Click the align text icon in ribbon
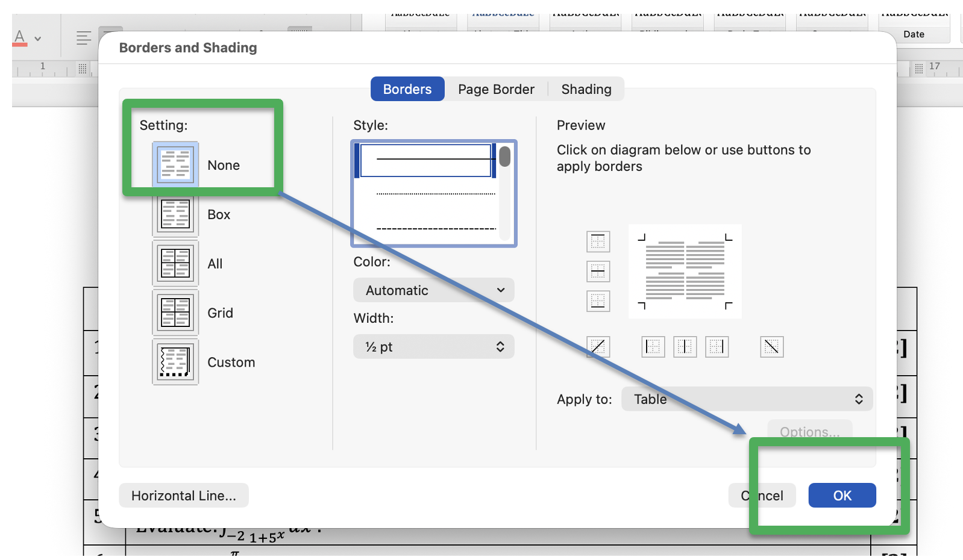 84,38
